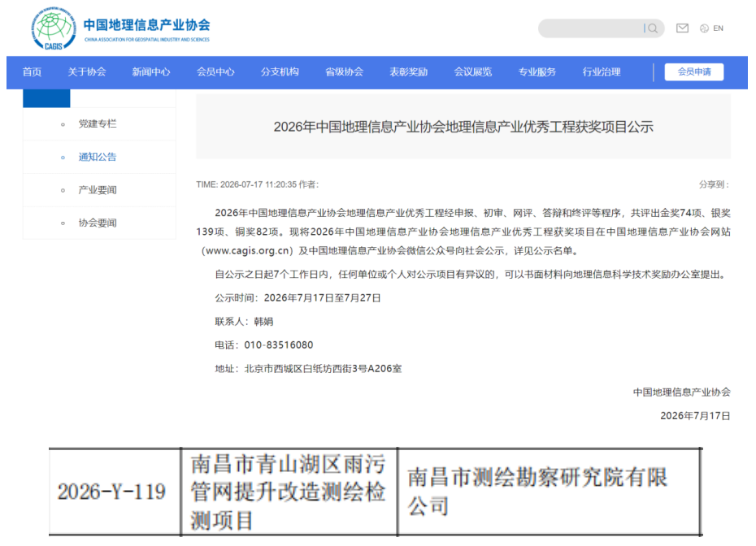Click the blue active tab block in sidebar

tap(46, 98)
